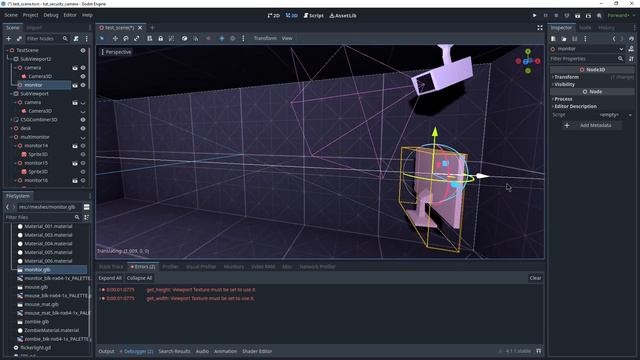
Task: Select the Rotate Mode tool
Action: 126,38
